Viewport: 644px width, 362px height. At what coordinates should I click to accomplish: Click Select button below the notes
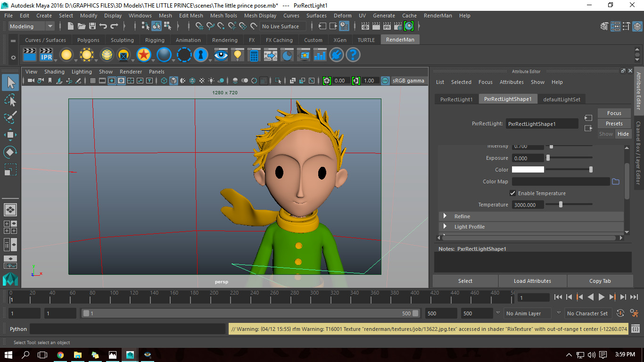pyautogui.click(x=465, y=281)
